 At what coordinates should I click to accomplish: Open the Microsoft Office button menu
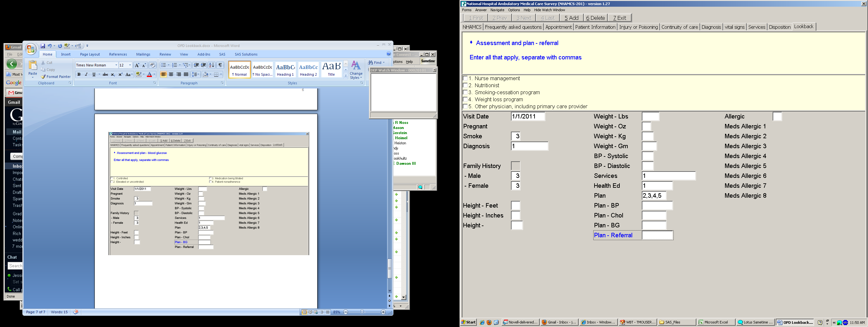pos(31,49)
